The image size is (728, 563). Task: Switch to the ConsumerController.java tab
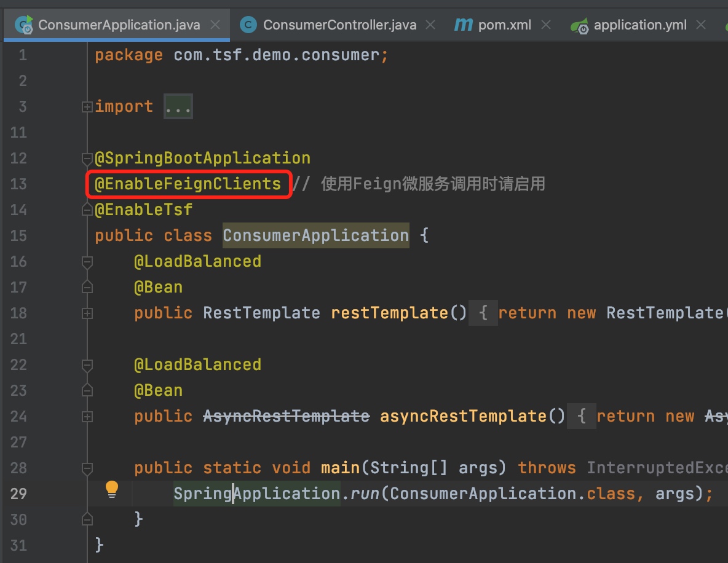339,25
